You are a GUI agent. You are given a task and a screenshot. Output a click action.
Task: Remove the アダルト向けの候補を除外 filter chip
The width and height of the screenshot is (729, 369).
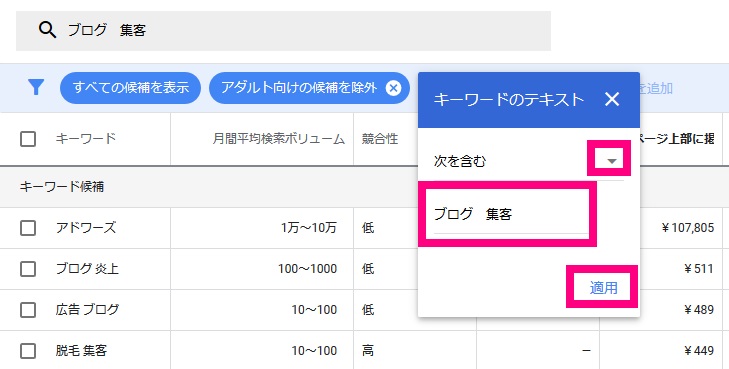pyautogui.click(x=393, y=88)
